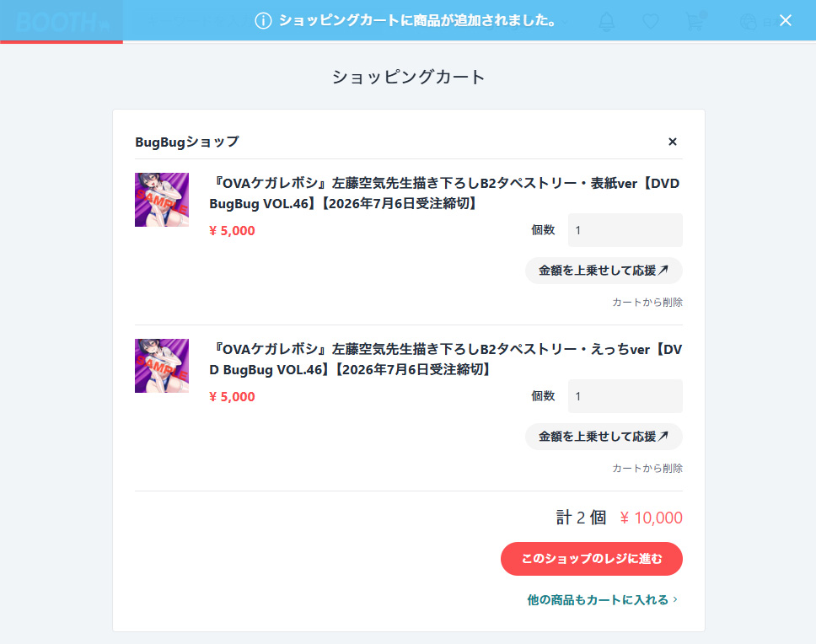
Task: Open the notifications bell in the header
Action: (606, 21)
